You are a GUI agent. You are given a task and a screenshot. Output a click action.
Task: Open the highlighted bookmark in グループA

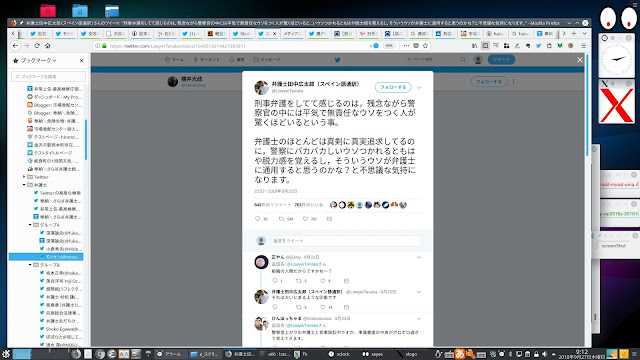click(46, 257)
